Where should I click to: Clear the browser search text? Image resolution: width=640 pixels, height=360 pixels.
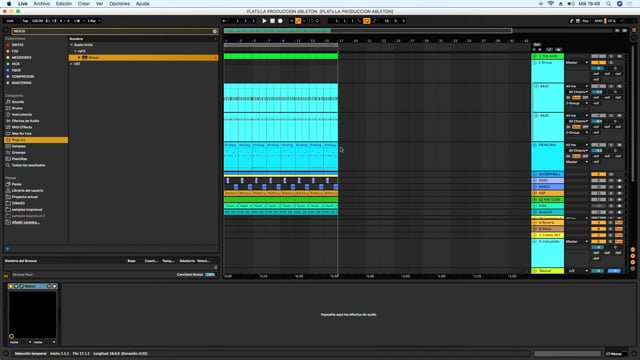(x=215, y=31)
